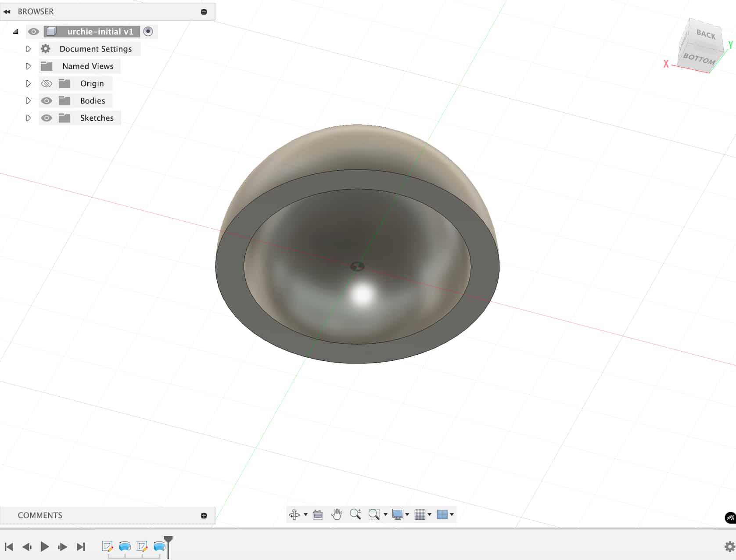Screen dimensions: 736x560
Task: Activate the Look At tool
Action: pos(318,514)
